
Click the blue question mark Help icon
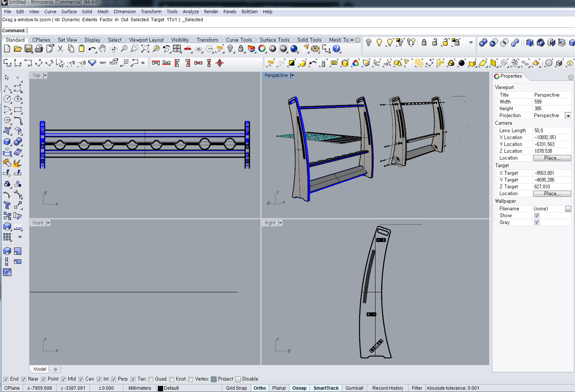(x=336, y=49)
